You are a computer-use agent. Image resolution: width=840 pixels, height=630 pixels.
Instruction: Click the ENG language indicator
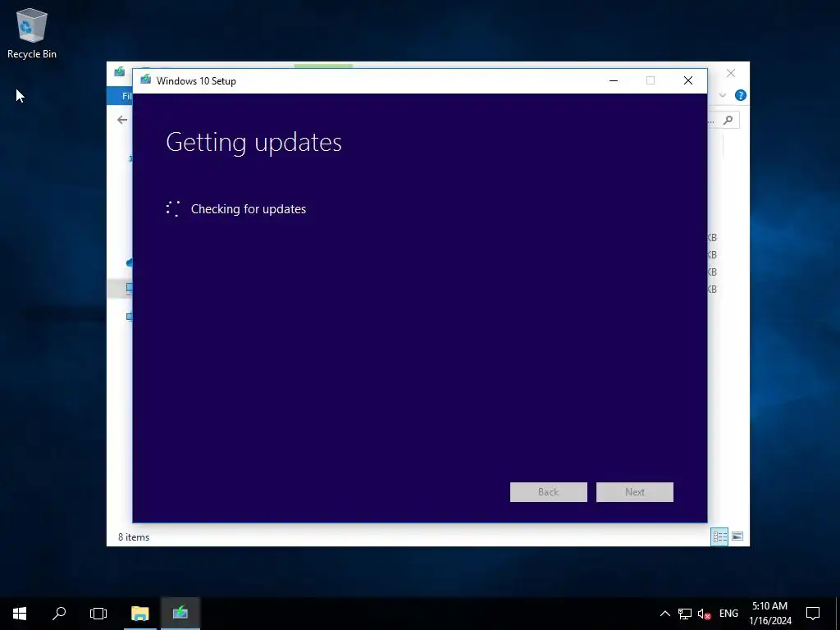click(728, 614)
